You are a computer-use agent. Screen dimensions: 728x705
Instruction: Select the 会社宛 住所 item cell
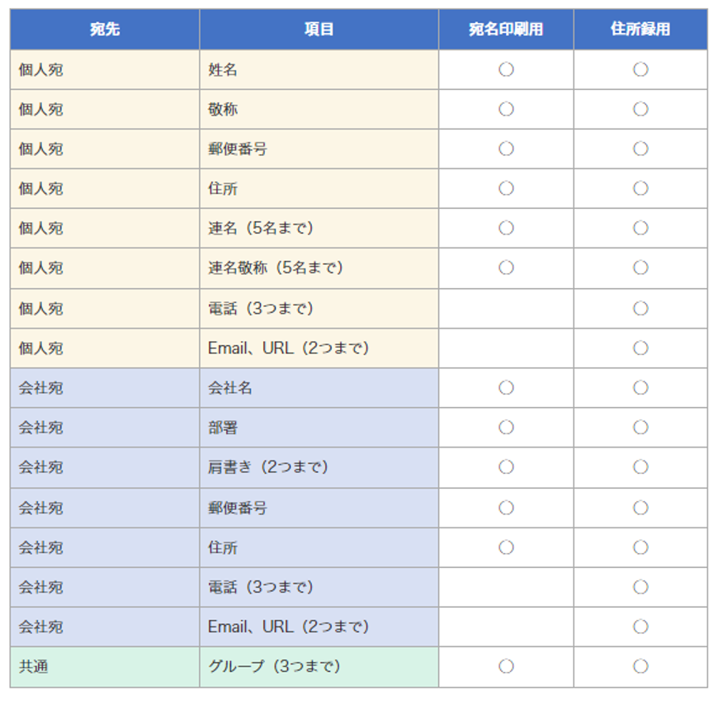click(319, 547)
